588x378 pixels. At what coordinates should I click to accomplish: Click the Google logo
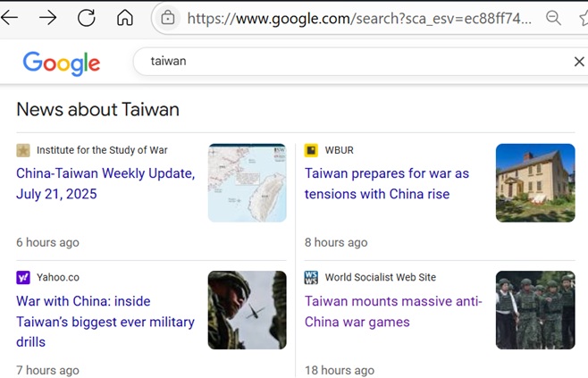[x=62, y=63]
